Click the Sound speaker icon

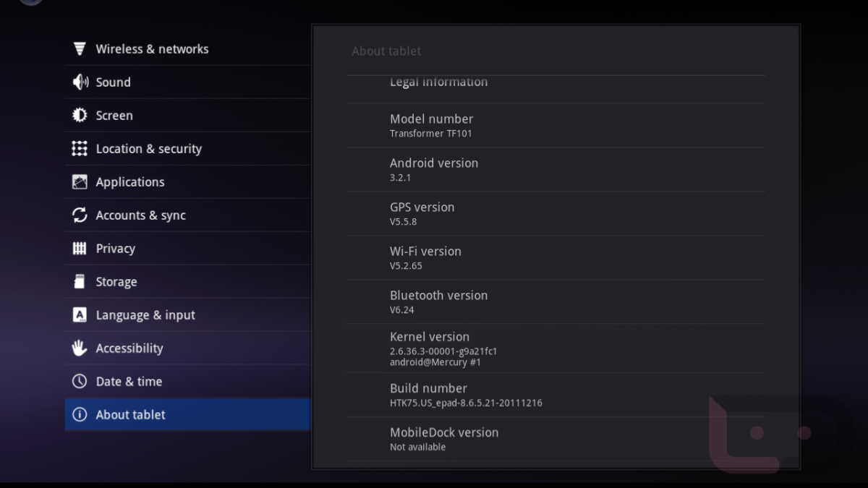(x=80, y=82)
